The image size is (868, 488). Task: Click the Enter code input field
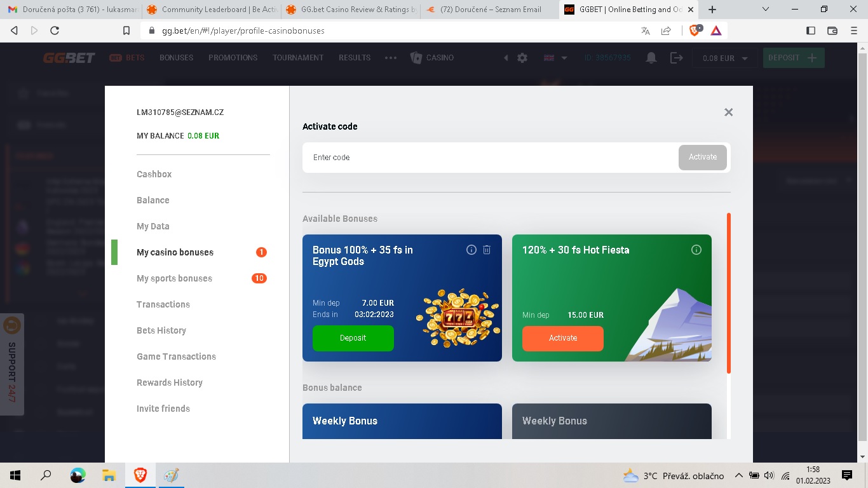coord(489,157)
